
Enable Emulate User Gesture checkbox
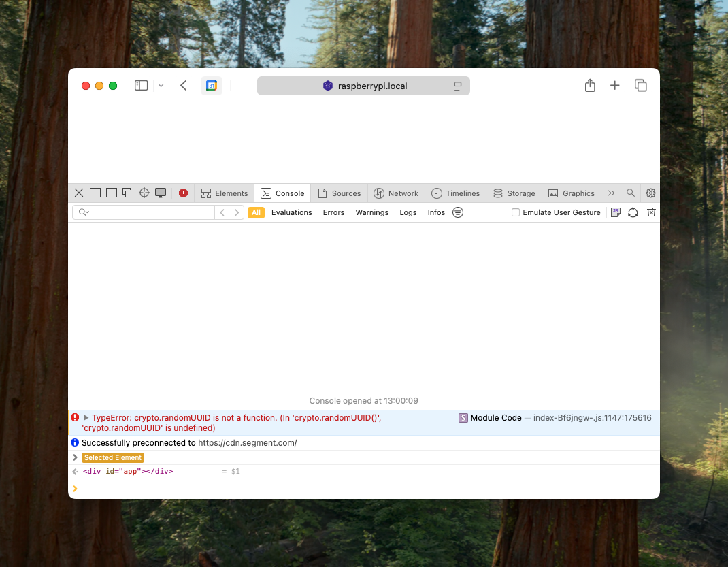point(516,212)
